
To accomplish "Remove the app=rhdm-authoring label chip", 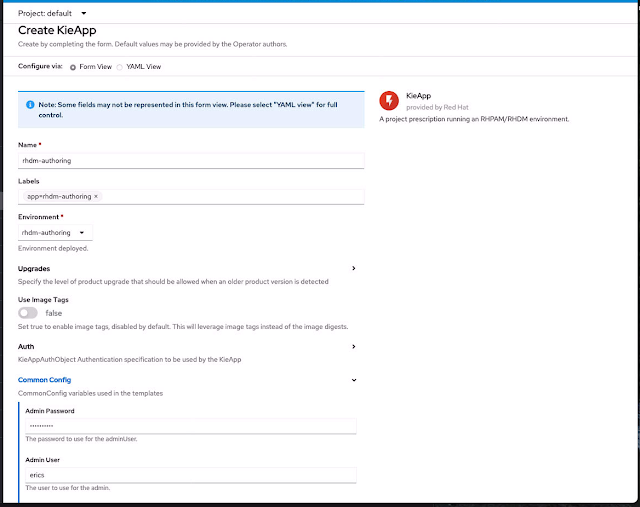I will point(96,196).
